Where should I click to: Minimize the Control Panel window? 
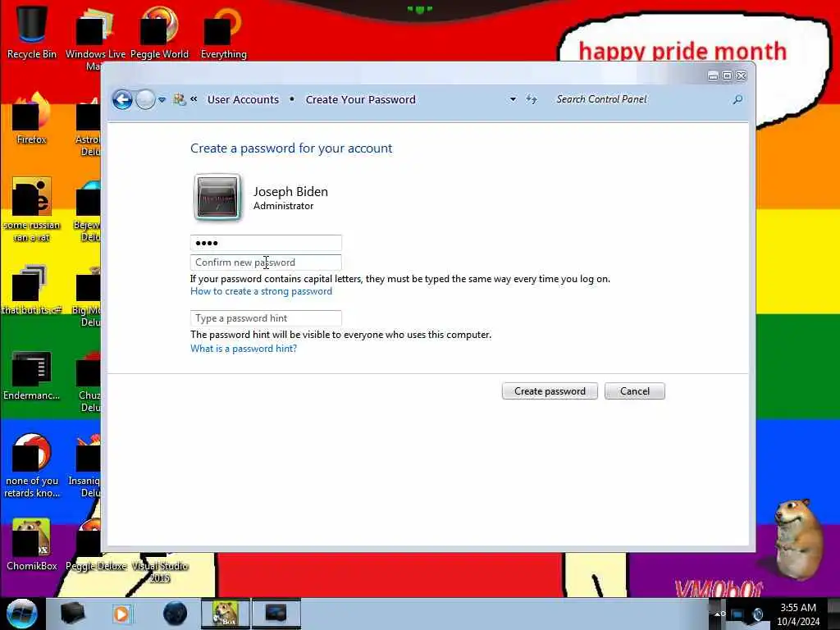click(713, 76)
